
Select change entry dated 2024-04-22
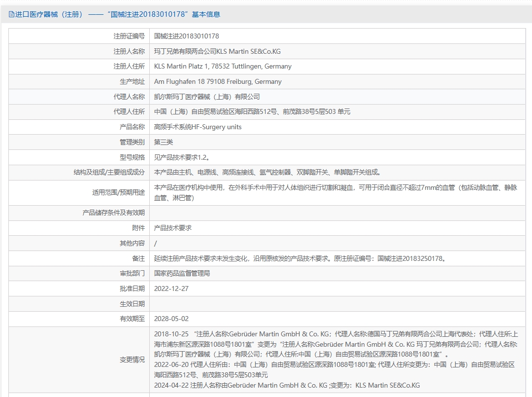287,386
